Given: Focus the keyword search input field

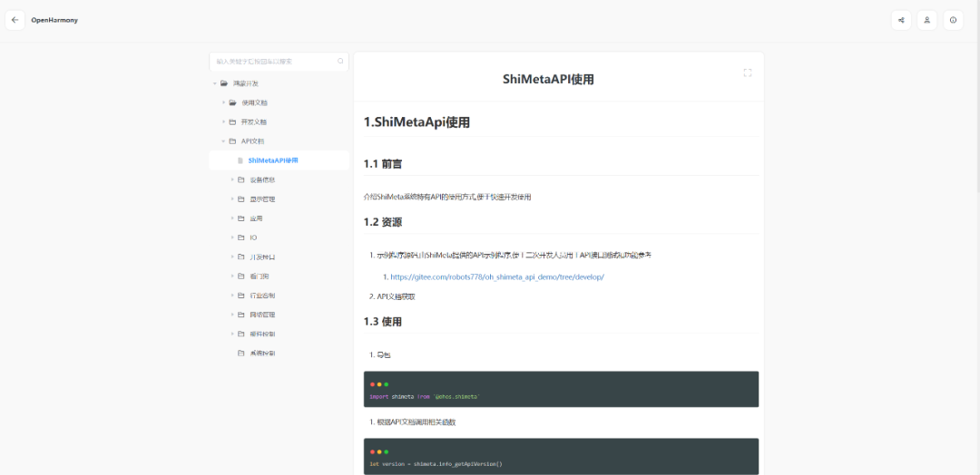Looking at the screenshot, I should point(279,61).
